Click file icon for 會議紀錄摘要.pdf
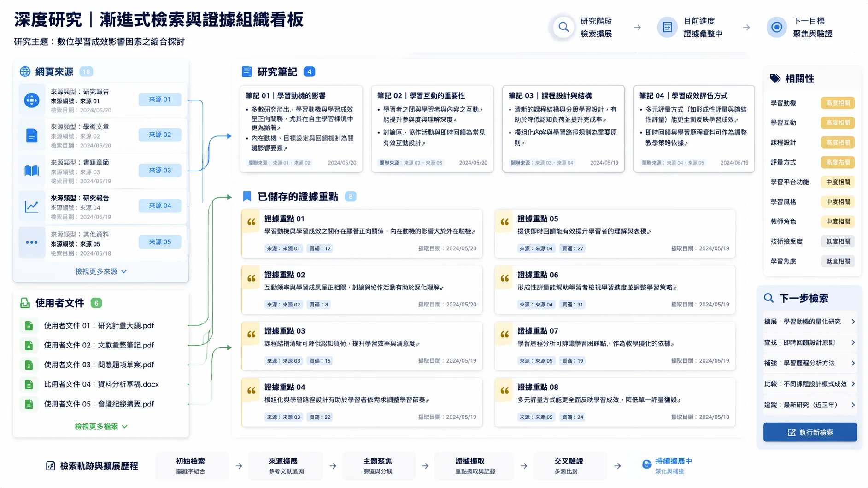 (x=29, y=404)
